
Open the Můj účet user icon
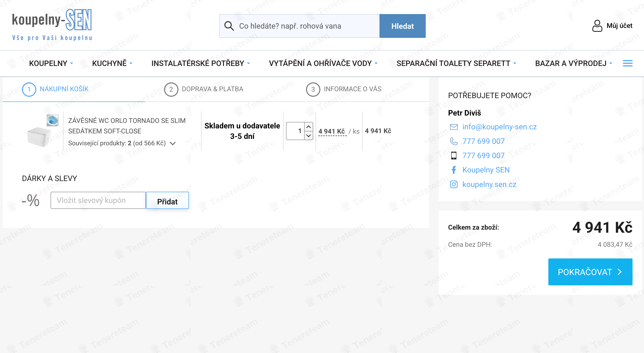tap(597, 26)
